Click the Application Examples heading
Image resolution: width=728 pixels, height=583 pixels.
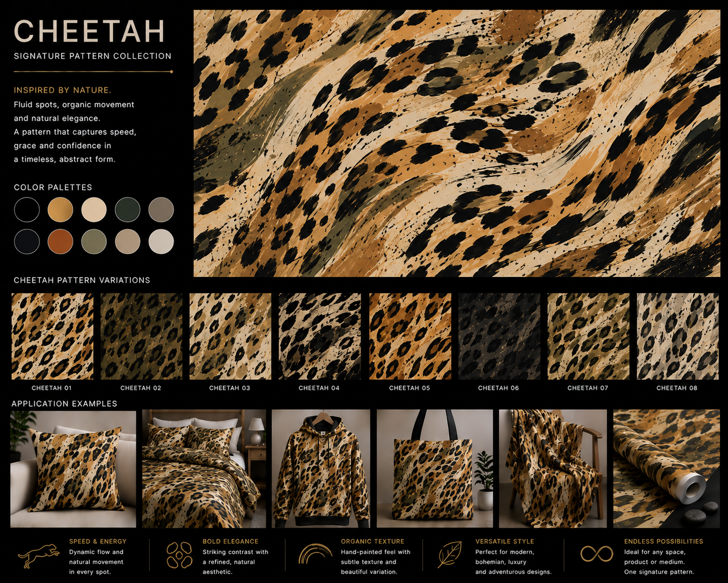click(x=64, y=404)
